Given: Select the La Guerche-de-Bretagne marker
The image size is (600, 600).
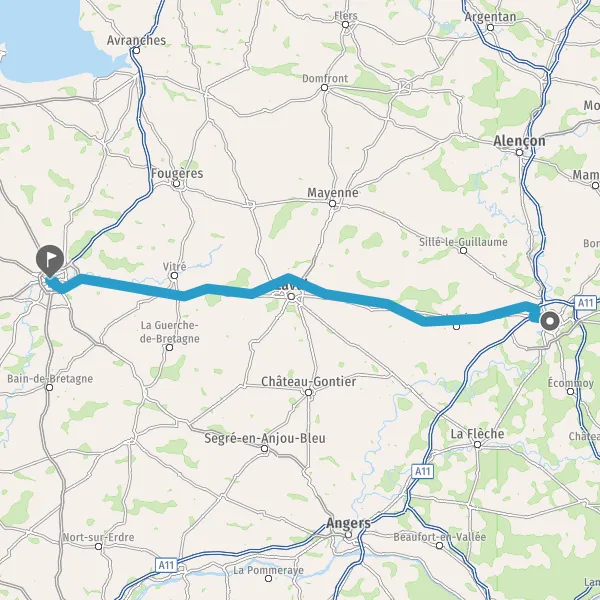Looking at the screenshot, I should coord(170,347).
